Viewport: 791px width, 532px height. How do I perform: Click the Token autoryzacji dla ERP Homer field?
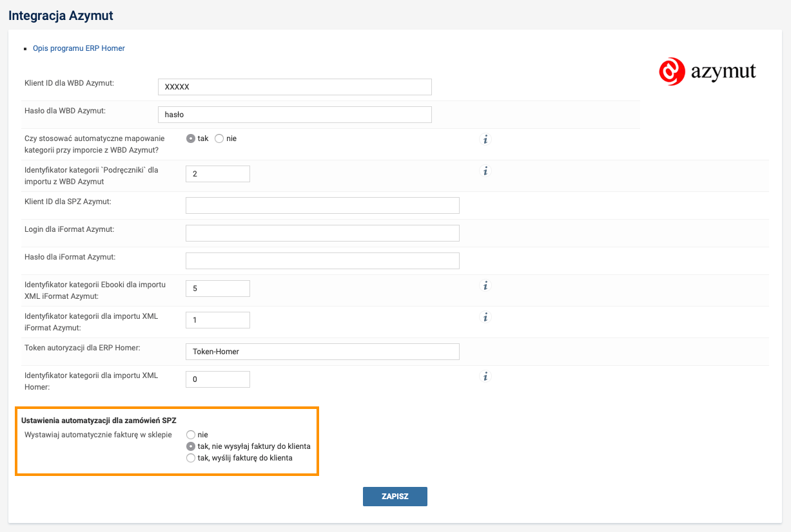[322, 352]
